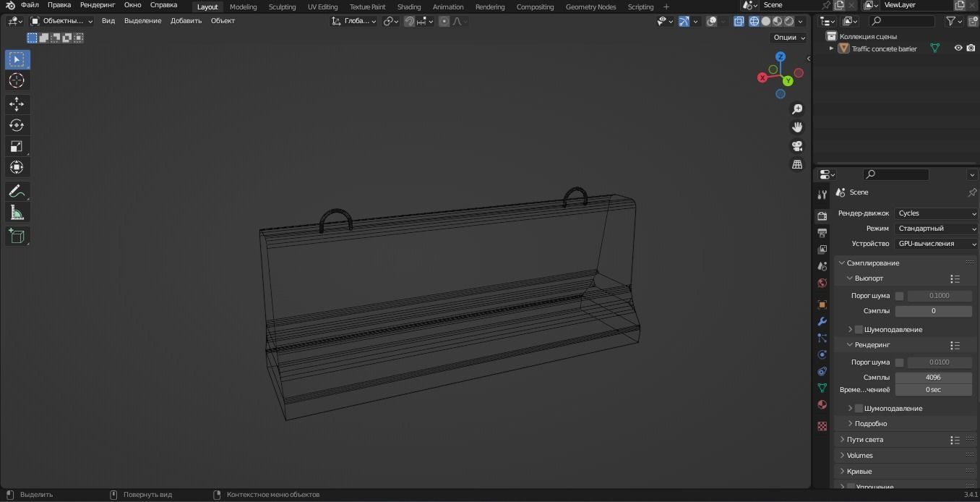The height and width of the screenshot is (502, 980).
Task: Activate the Rotate tool
Action: (17, 125)
